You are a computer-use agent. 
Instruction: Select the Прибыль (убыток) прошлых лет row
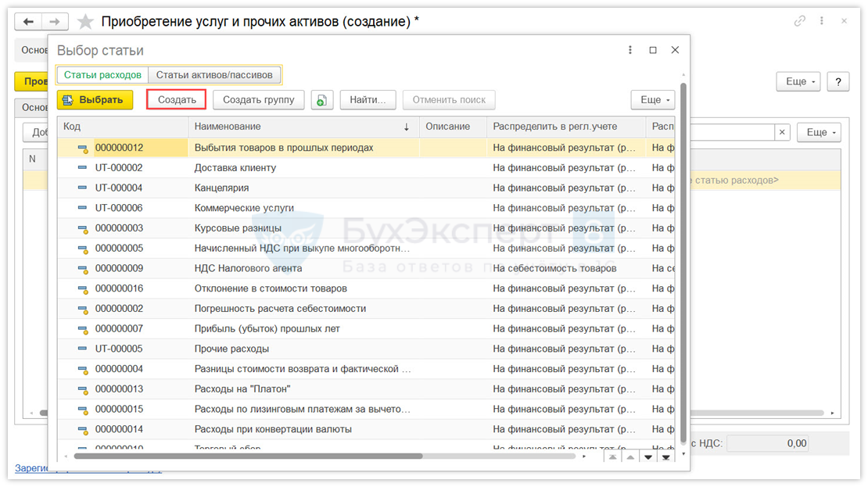(x=366, y=329)
